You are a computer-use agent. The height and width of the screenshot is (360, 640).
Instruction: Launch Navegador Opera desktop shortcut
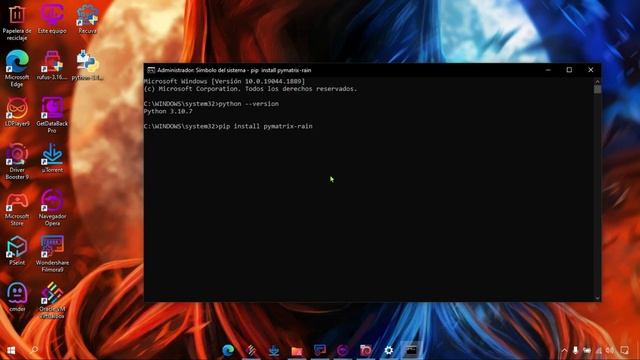click(x=52, y=208)
